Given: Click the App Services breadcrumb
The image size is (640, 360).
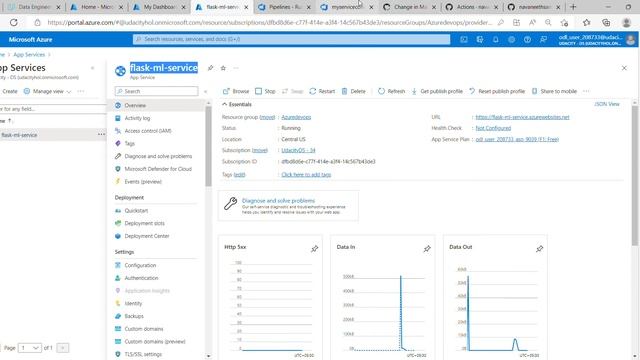Looking at the screenshot, I should click(x=29, y=55).
